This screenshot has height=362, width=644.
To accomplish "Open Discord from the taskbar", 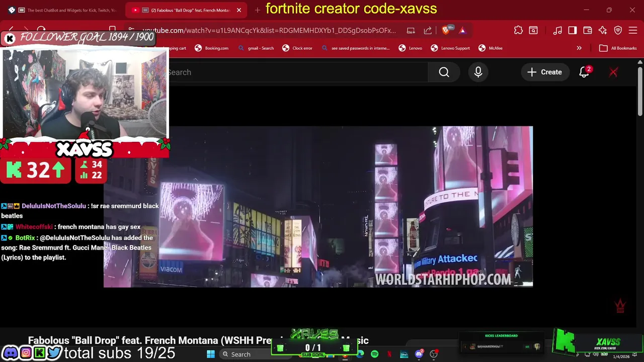I will (419, 354).
